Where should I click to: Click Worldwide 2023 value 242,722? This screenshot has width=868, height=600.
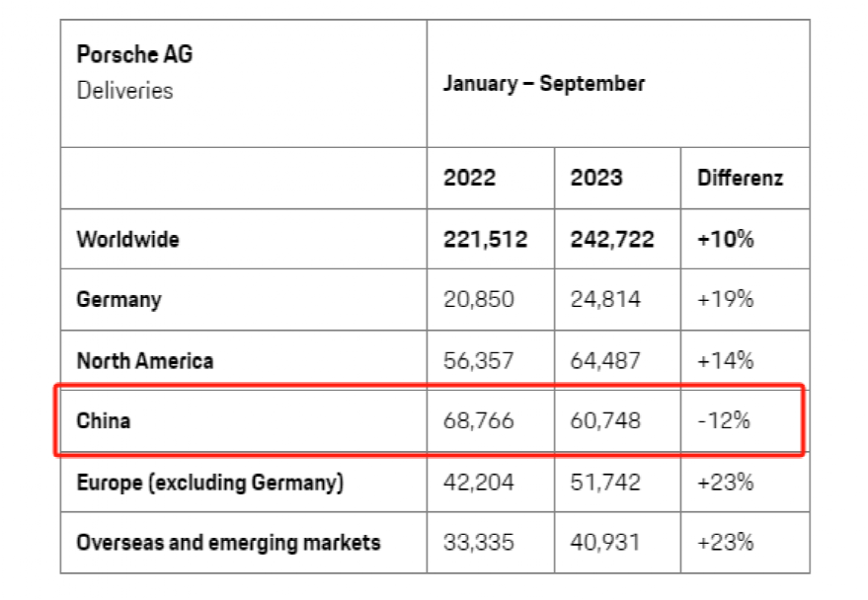pyautogui.click(x=612, y=240)
